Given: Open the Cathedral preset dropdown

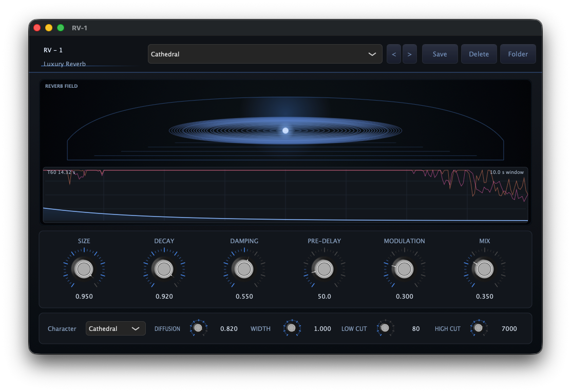Looking at the screenshot, I should pyautogui.click(x=265, y=54).
